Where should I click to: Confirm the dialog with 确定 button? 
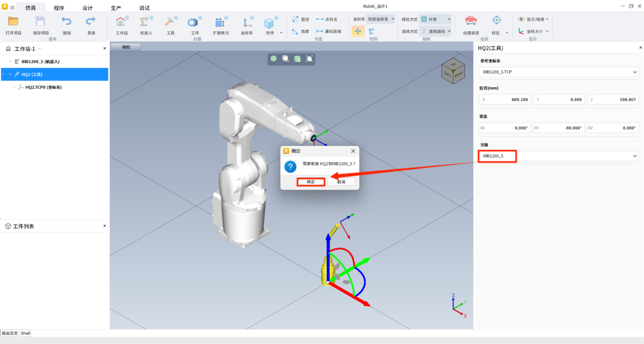[x=311, y=182]
